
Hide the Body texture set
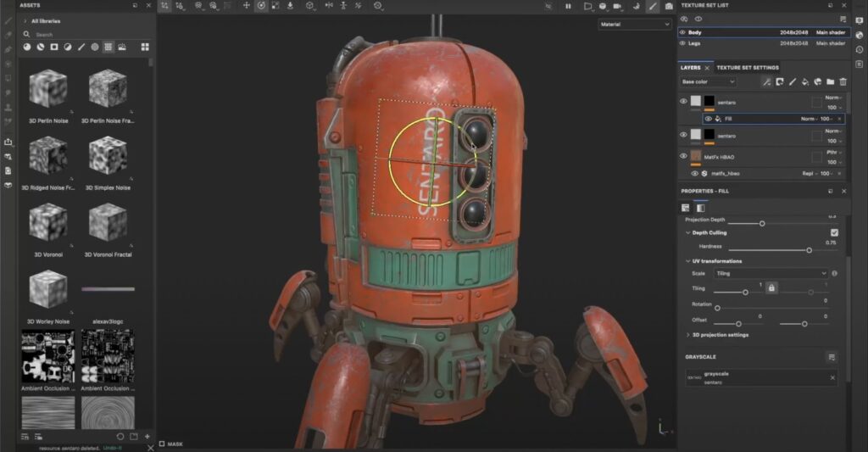(682, 33)
